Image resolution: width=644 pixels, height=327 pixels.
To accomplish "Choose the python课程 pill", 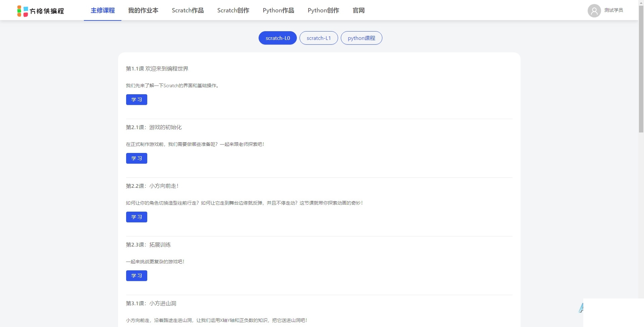I will tap(362, 38).
